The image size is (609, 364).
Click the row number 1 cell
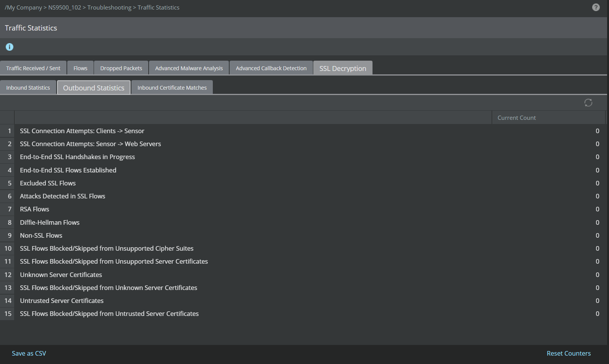tap(7, 131)
